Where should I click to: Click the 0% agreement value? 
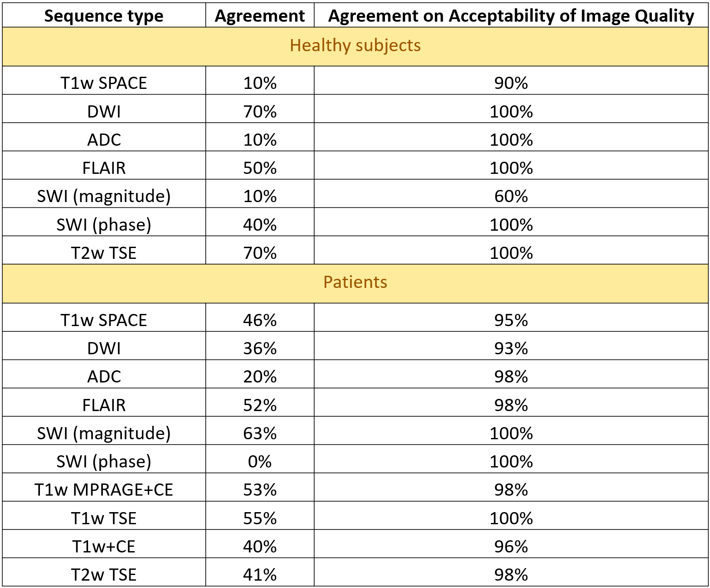[260, 461]
